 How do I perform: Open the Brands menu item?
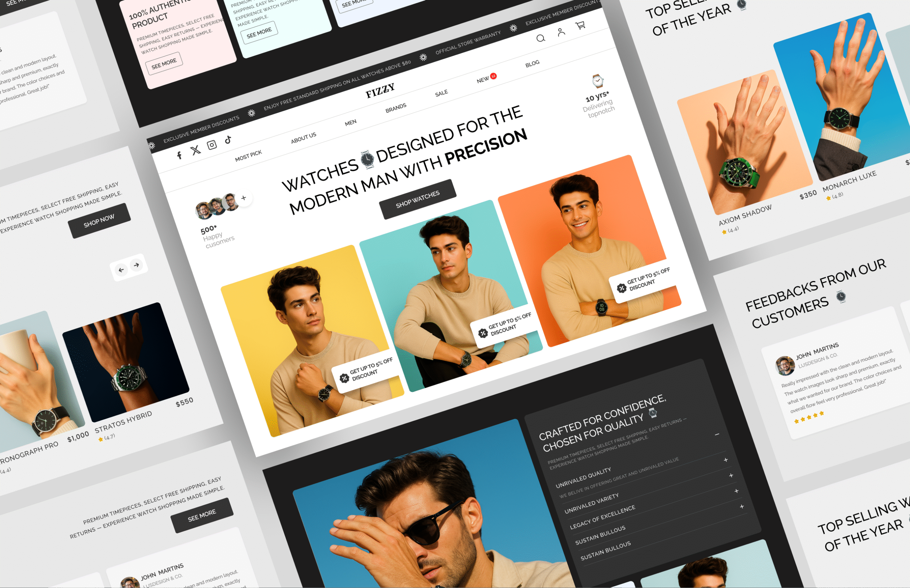tap(396, 108)
